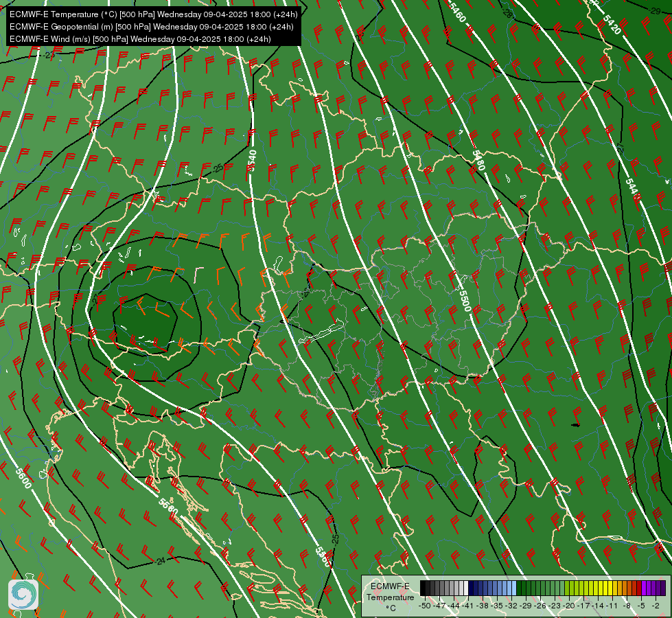The height and width of the screenshot is (618, 672).
Task: Click the -5 legend tick label
Action: coord(641,606)
